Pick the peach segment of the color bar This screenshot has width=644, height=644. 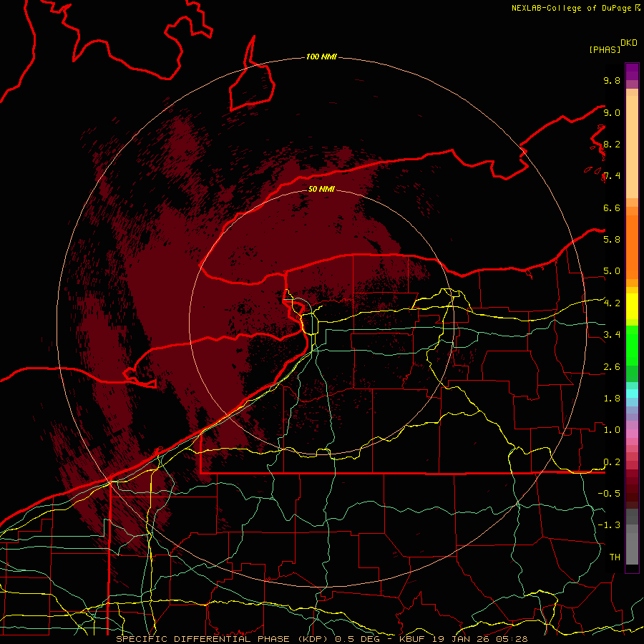point(632,144)
